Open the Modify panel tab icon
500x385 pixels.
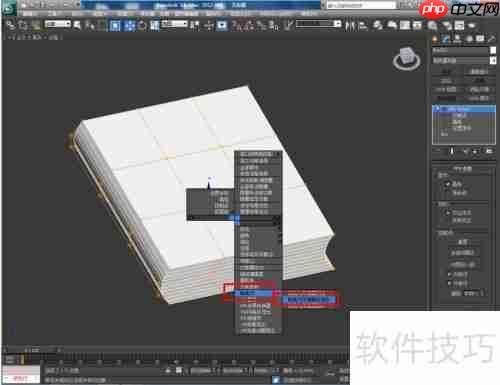(446, 39)
